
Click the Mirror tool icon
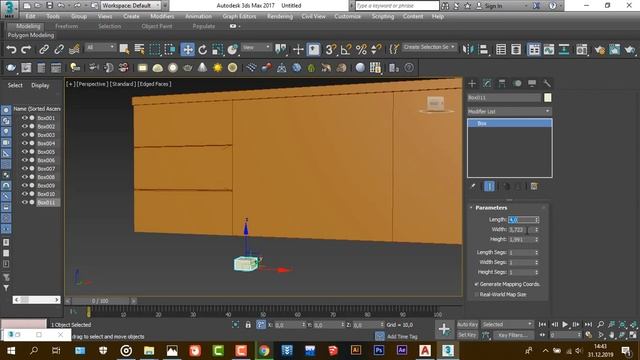468,49
